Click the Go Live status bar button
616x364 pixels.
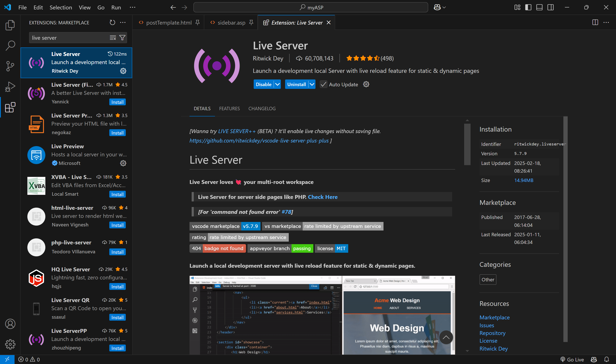click(572, 359)
